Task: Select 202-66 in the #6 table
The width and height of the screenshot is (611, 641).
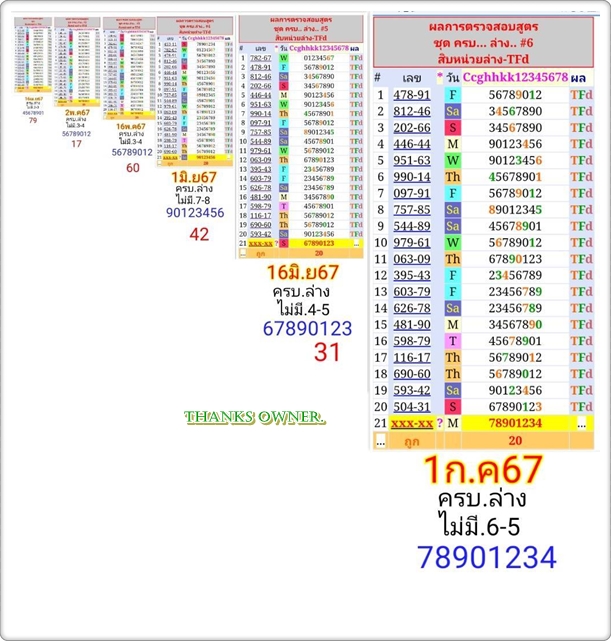Action: coord(412,128)
